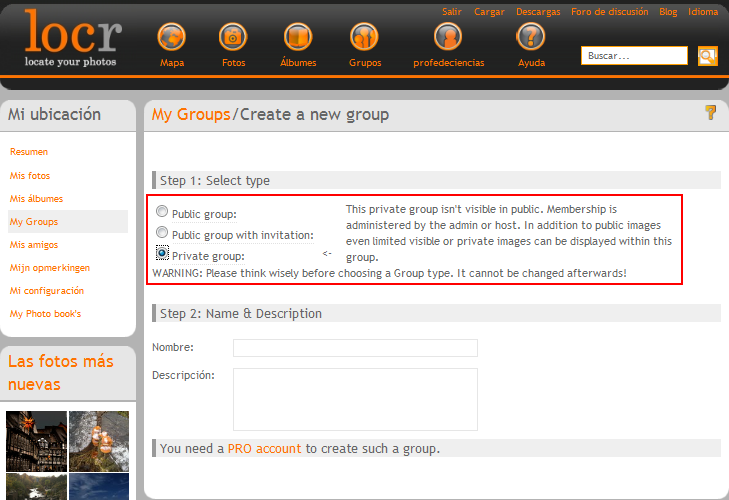The width and height of the screenshot is (729, 500).
Task: Open the Grupos people icon
Action: [364, 37]
